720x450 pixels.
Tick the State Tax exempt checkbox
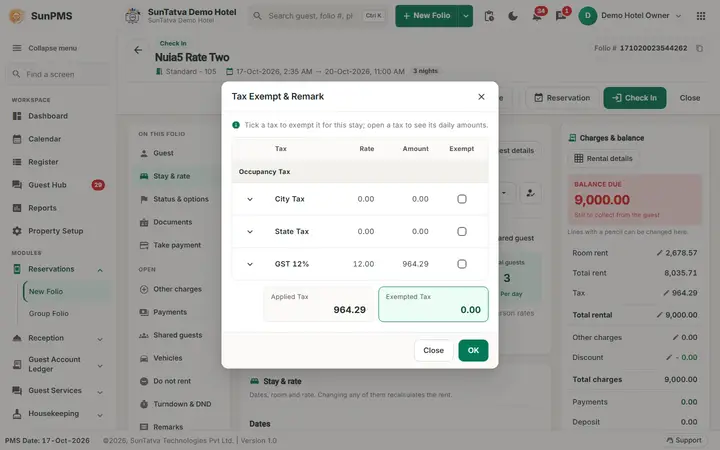pyautogui.click(x=462, y=231)
